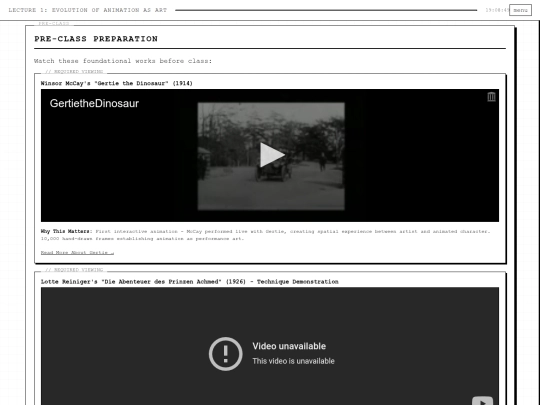Click 'This video is unavailable' subtext

(x=293, y=361)
